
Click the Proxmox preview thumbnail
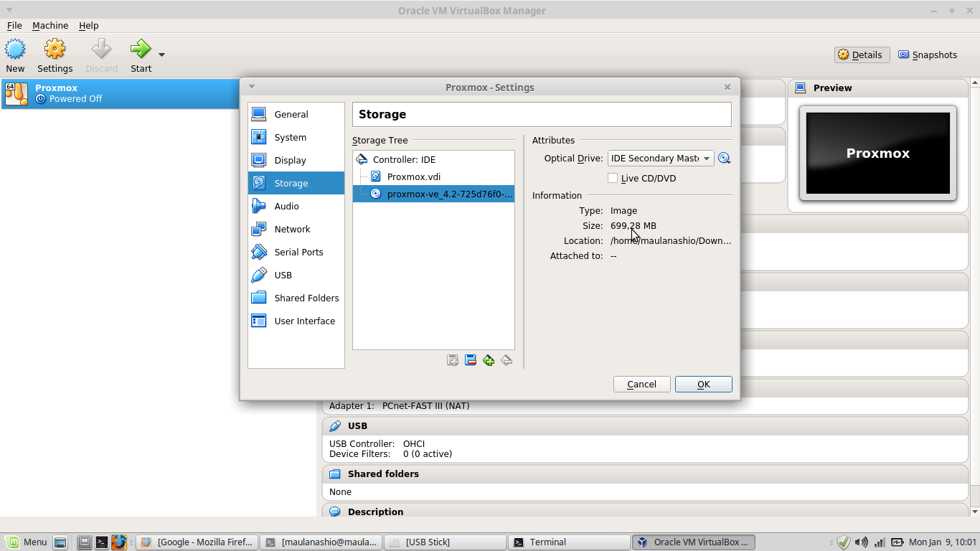[878, 153]
